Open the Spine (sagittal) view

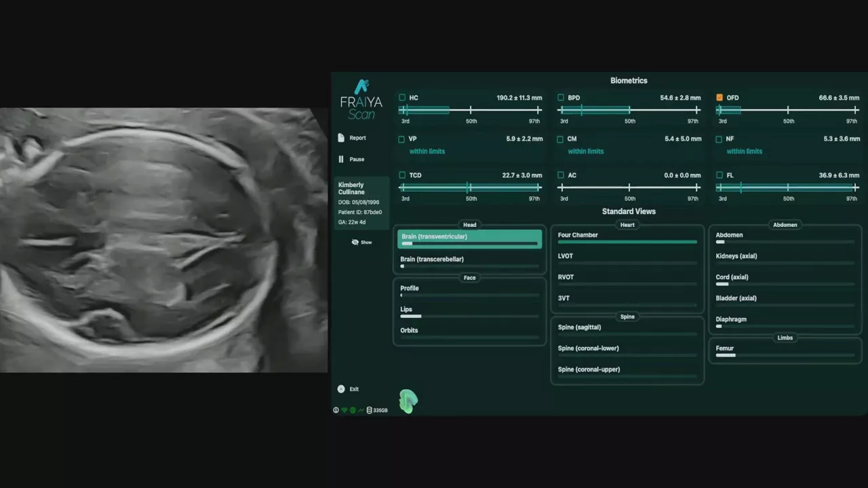627,329
